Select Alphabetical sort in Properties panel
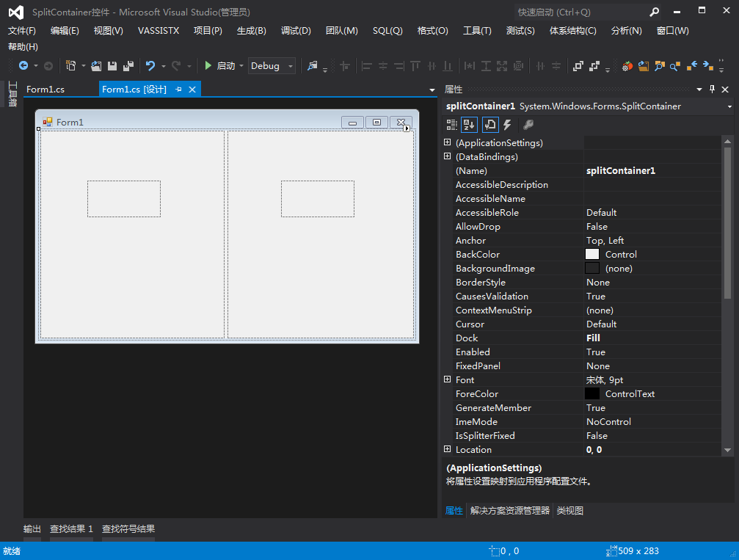Image resolution: width=739 pixels, height=560 pixels. tap(469, 124)
